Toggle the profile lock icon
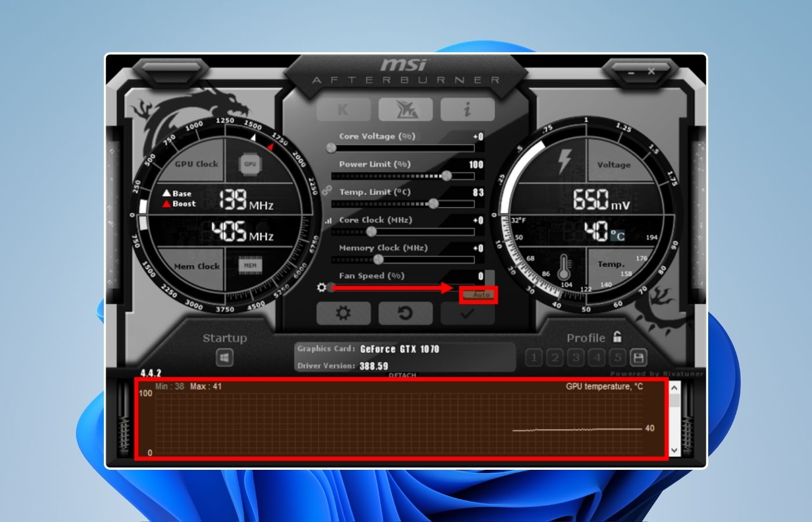The image size is (812, 522). coord(617,336)
